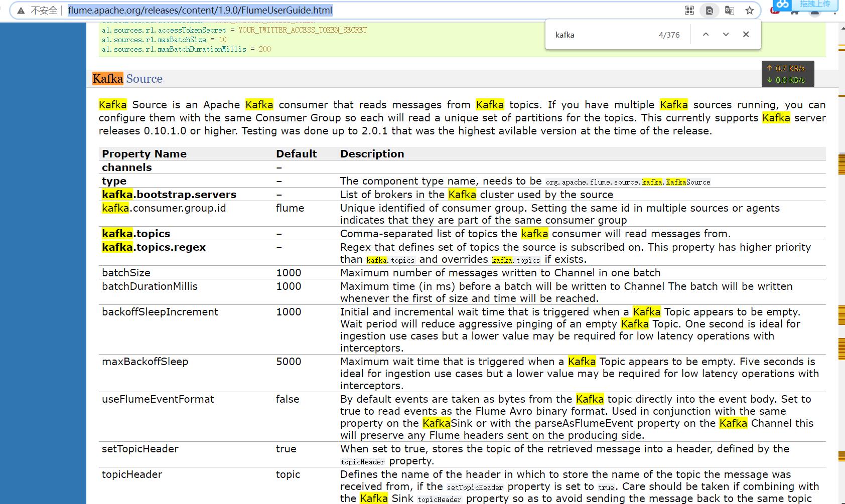
Task: Click the Default column header
Action: 296,154
